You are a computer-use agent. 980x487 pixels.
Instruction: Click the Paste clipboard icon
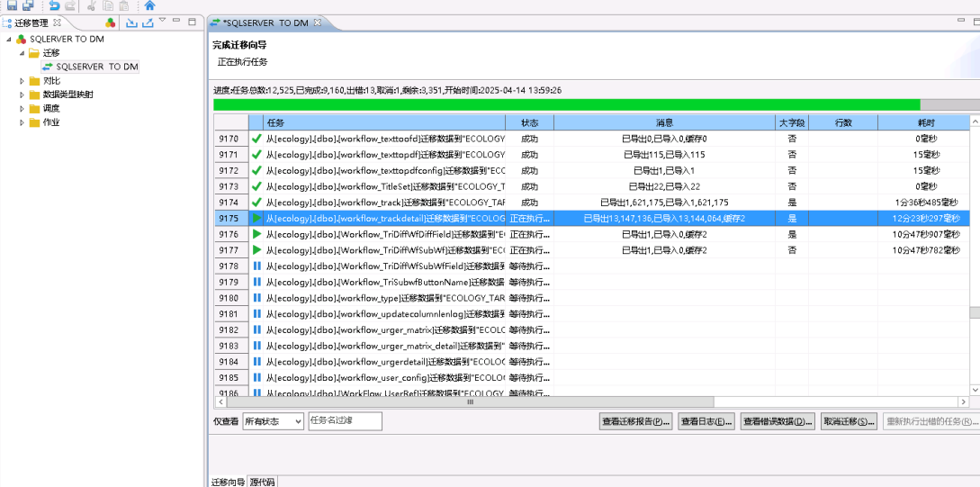click(x=124, y=5)
